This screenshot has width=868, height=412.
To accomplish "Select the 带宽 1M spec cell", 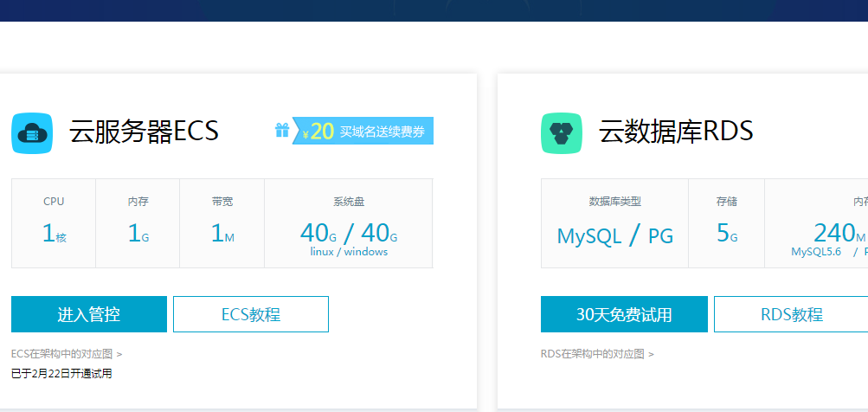I will (222, 223).
